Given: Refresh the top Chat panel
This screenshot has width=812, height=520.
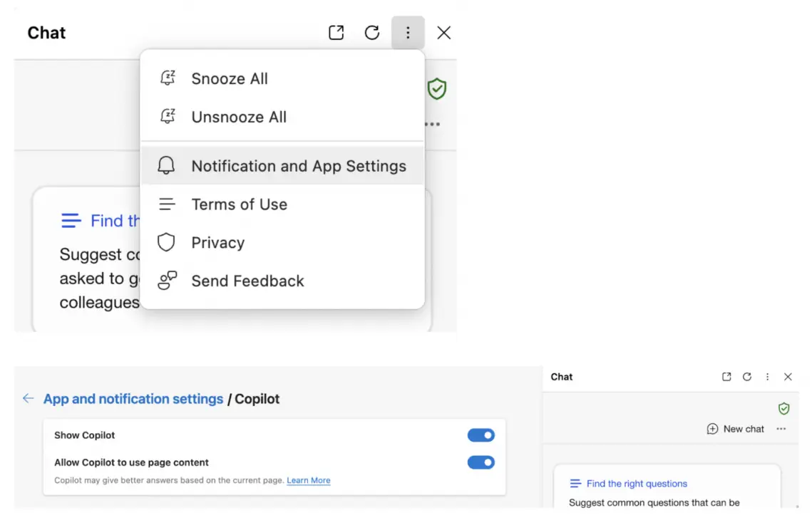Looking at the screenshot, I should coord(372,33).
